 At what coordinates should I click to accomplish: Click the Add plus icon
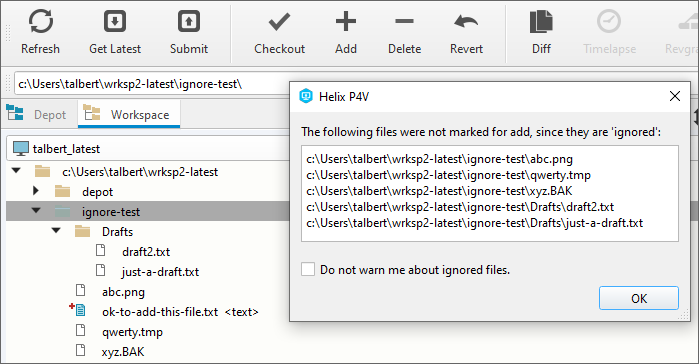pos(345,21)
